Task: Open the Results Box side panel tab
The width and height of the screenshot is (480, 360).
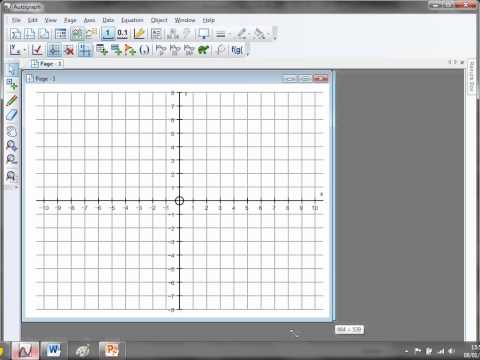Action: tap(471, 77)
